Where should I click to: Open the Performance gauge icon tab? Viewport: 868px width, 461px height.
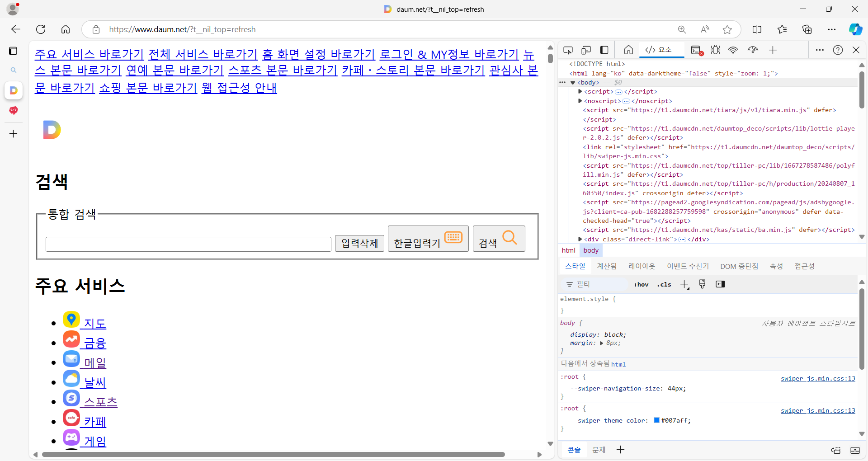click(753, 50)
